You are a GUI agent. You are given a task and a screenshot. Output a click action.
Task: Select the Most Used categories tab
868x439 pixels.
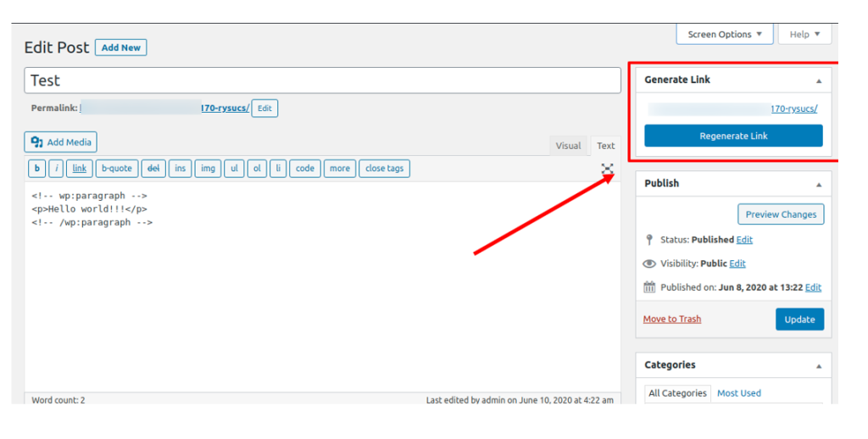(739, 393)
